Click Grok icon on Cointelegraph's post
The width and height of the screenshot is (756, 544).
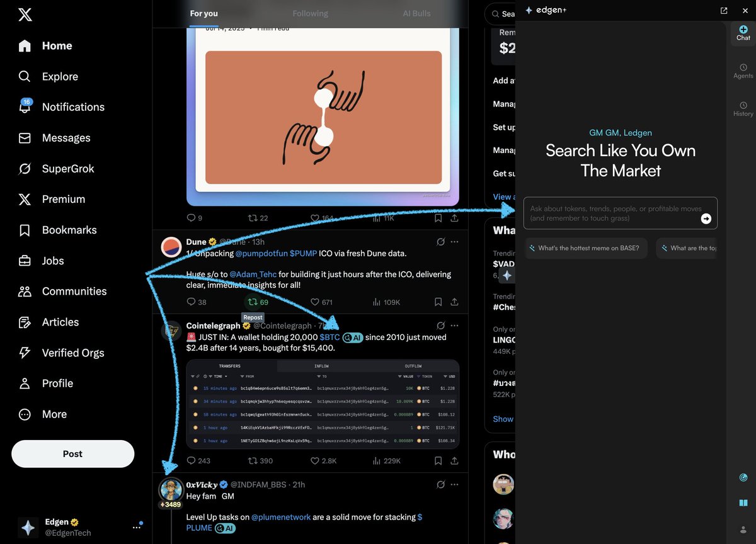pos(440,326)
